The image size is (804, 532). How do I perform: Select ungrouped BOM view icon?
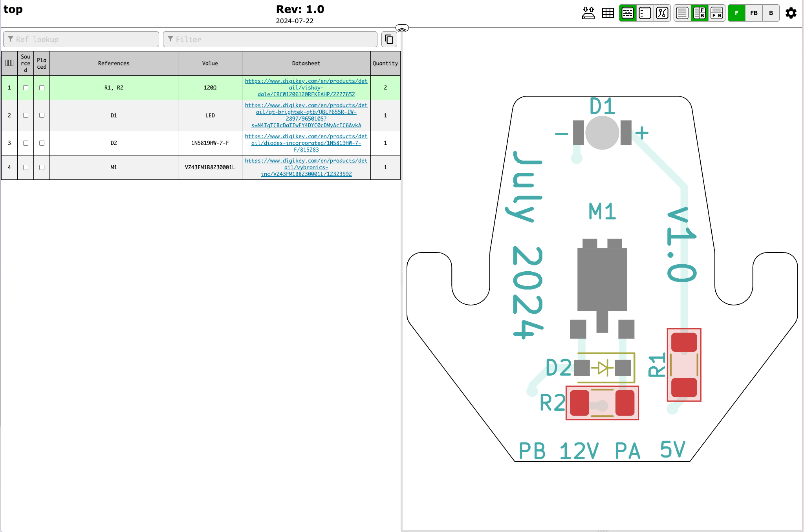[x=645, y=13]
